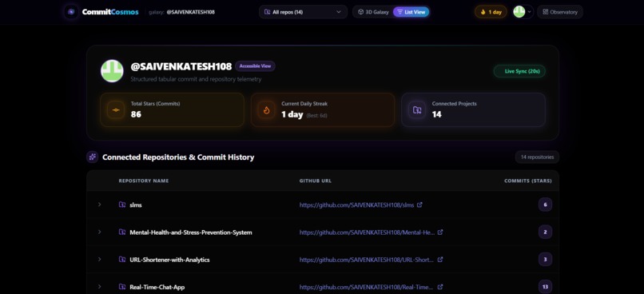Click the 14 repositories badge

click(x=537, y=157)
